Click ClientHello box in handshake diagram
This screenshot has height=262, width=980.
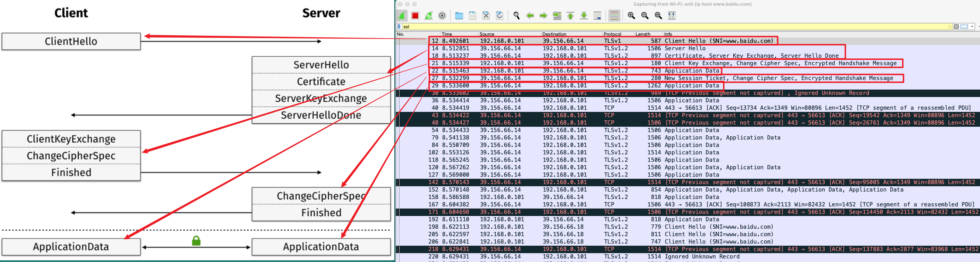(71, 41)
